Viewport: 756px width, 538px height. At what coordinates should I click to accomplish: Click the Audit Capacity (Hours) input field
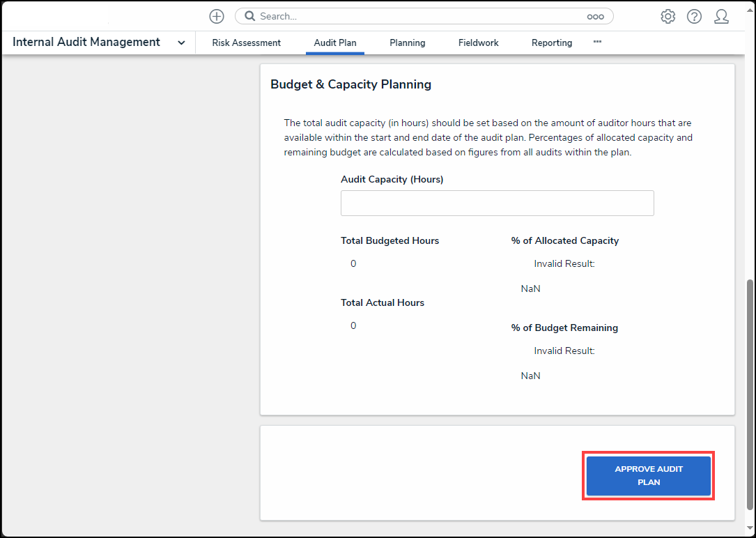497,203
